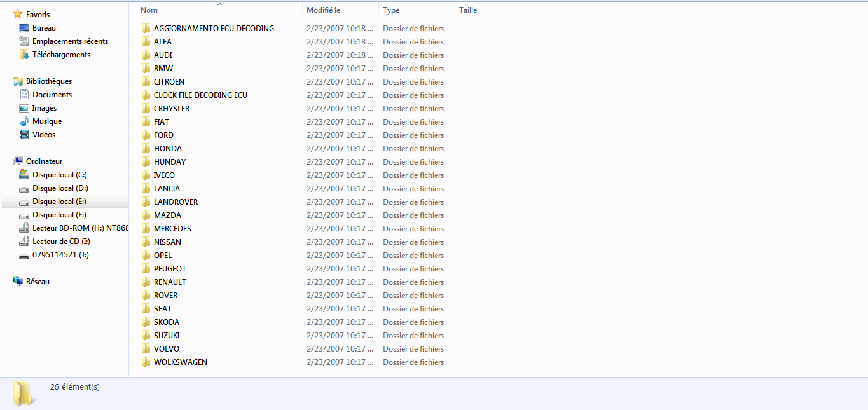Select the NISSAN folder name
Screen dimensions: 868x410
pyautogui.click(x=167, y=242)
